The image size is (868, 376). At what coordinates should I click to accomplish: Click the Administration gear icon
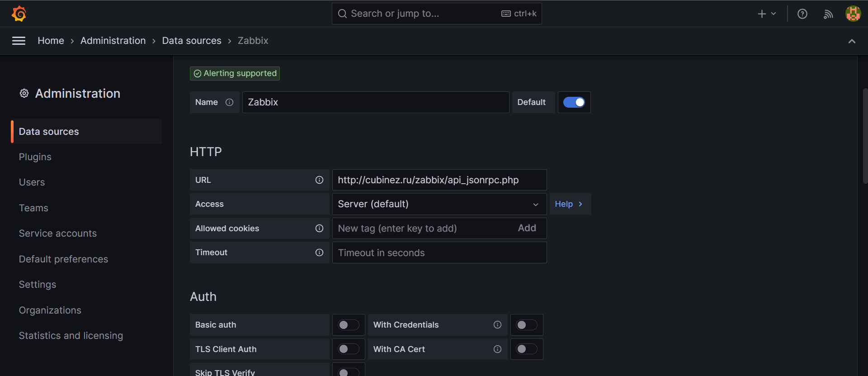24,93
